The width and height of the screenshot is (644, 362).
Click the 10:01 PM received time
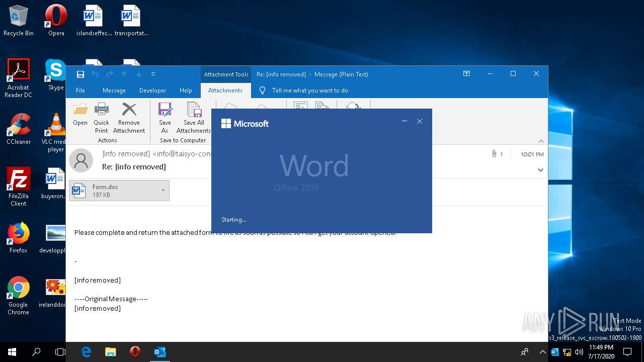pyautogui.click(x=532, y=154)
